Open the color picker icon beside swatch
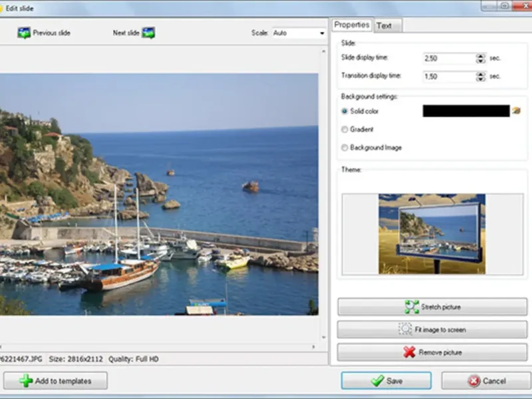The width and height of the screenshot is (532, 399). (x=517, y=110)
